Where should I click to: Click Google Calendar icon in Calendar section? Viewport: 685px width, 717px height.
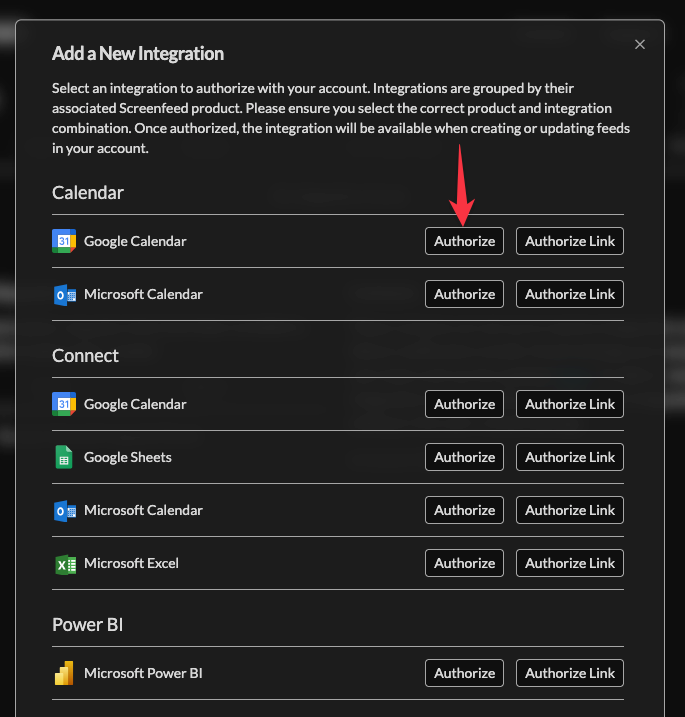[64, 241]
